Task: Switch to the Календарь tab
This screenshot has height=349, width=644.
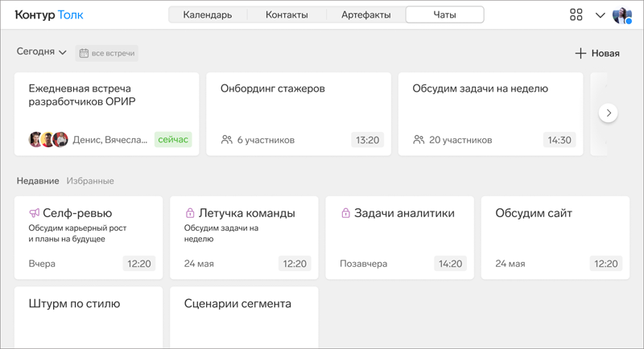Action: [207, 14]
